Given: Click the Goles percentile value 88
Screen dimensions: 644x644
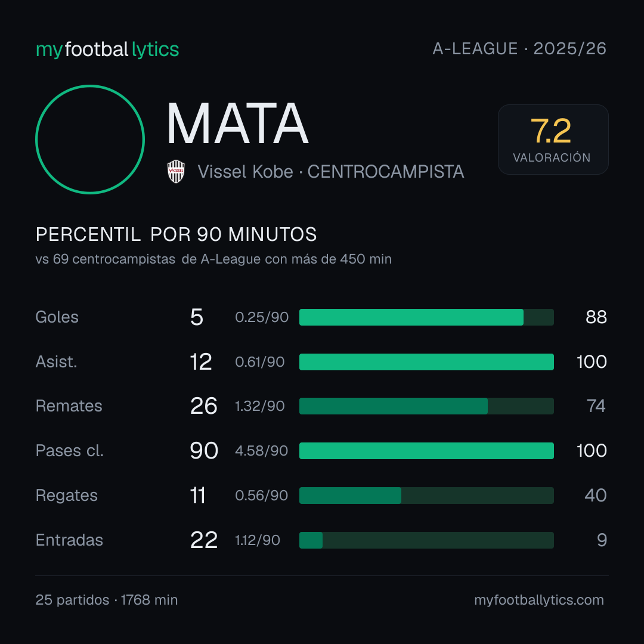Looking at the screenshot, I should (596, 317).
